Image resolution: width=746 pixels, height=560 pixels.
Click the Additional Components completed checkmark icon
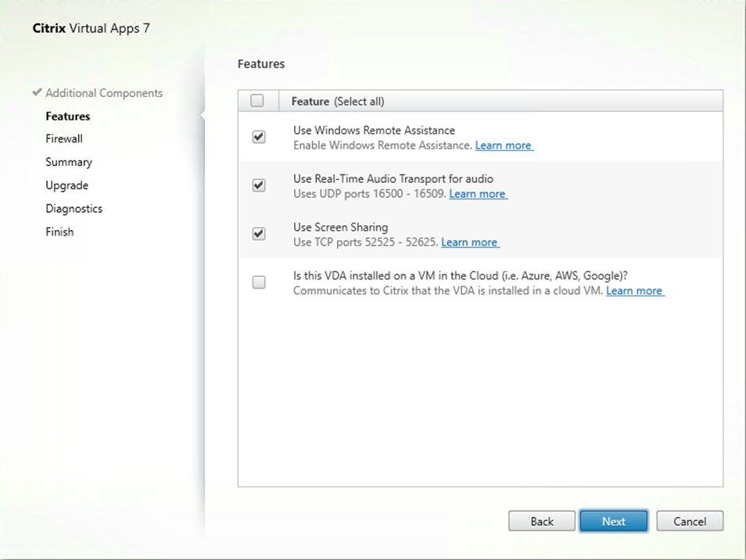(x=37, y=92)
